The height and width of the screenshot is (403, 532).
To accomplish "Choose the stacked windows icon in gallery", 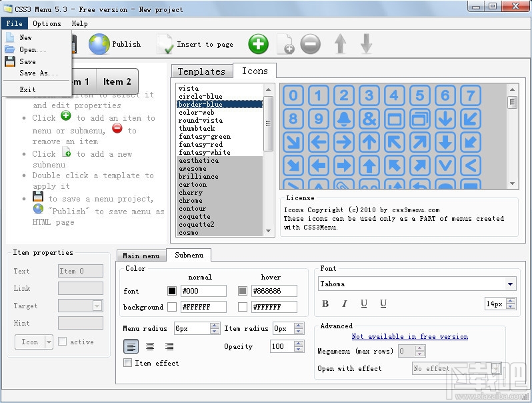I will [x=420, y=119].
